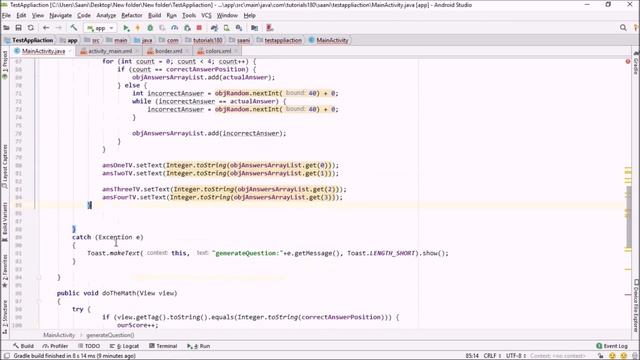Click the lock read-only icon in status bar
The image size is (640, 360).
(x=601, y=356)
